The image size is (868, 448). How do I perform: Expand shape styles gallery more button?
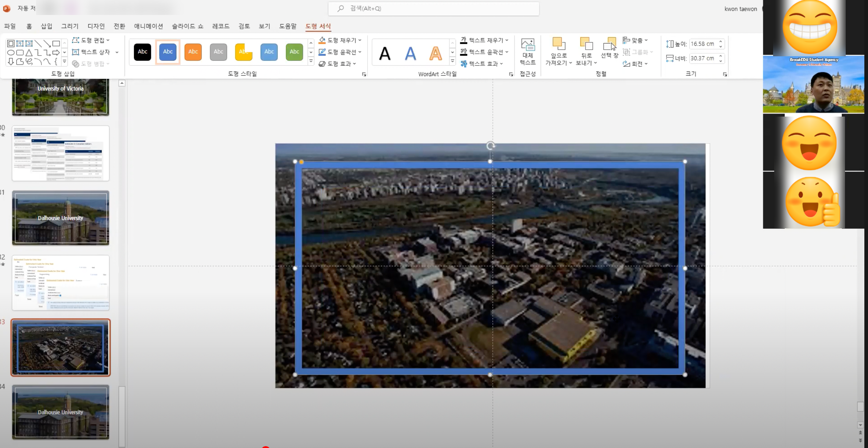(x=311, y=61)
